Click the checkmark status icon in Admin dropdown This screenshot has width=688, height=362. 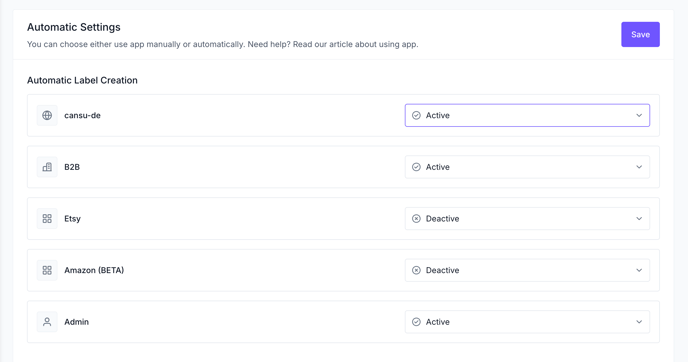tap(416, 322)
